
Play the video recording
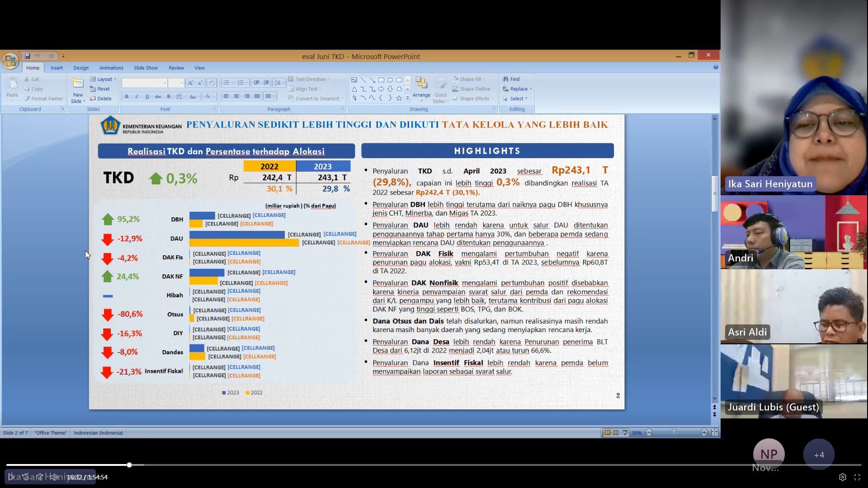(11, 477)
